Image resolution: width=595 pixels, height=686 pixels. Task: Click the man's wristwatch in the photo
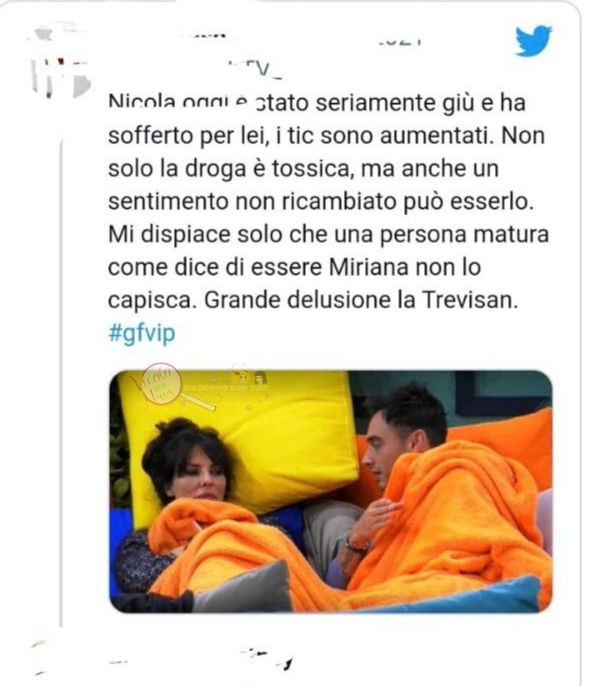[358, 546]
